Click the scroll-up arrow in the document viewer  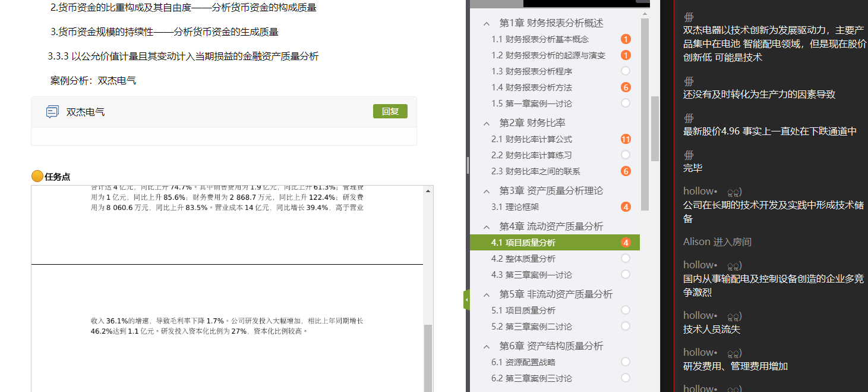pyautogui.click(x=428, y=191)
